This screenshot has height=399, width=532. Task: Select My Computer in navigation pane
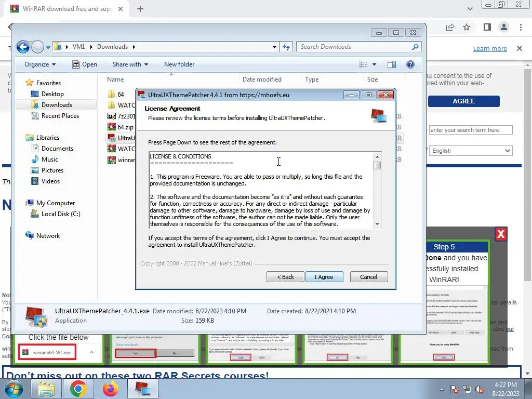pos(50,203)
